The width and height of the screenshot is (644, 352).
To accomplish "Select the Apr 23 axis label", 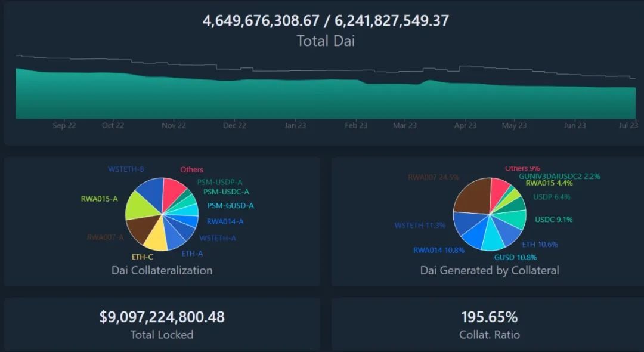I will (x=465, y=126).
